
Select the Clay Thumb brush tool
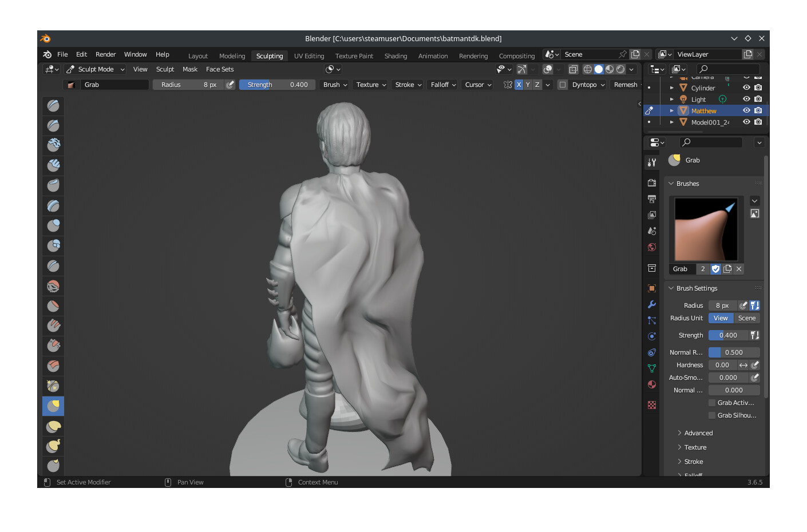[x=53, y=185]
